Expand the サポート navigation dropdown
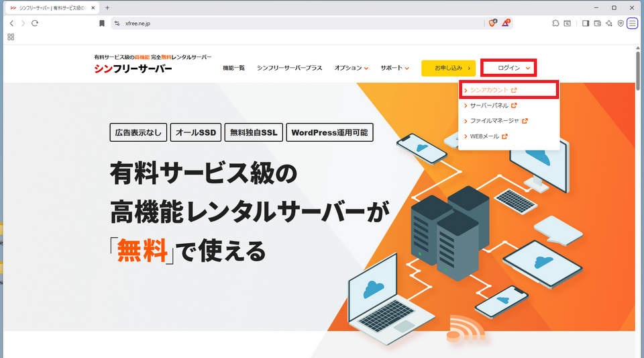The width and height of the screenshot is (644, 358). coord(394,68)
